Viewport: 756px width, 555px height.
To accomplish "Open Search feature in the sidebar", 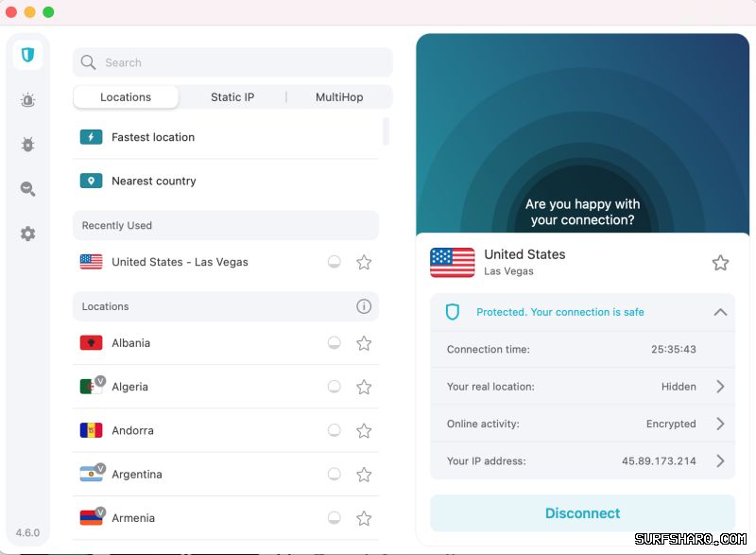I will point(27,188).
